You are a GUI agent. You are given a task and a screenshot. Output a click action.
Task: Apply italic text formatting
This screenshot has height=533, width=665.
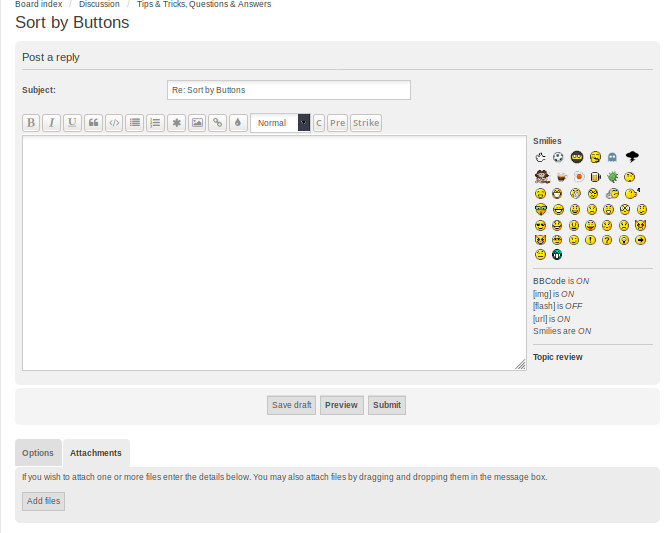coord(51,123)
